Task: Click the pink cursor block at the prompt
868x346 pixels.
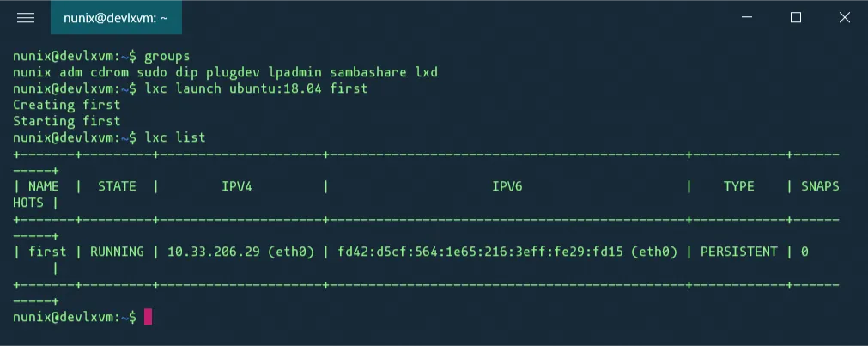Action: (x=148, y=317)
